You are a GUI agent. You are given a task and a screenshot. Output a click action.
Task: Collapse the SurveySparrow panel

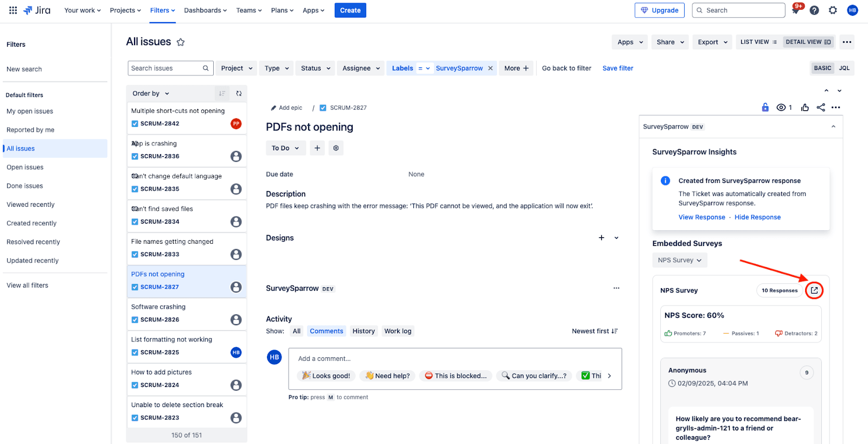(833, 126)
